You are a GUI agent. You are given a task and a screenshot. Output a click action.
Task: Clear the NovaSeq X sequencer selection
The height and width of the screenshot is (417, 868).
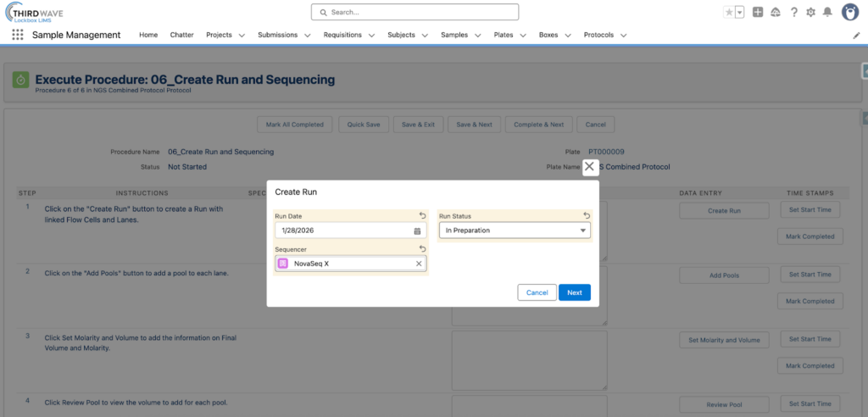(419, 264)
